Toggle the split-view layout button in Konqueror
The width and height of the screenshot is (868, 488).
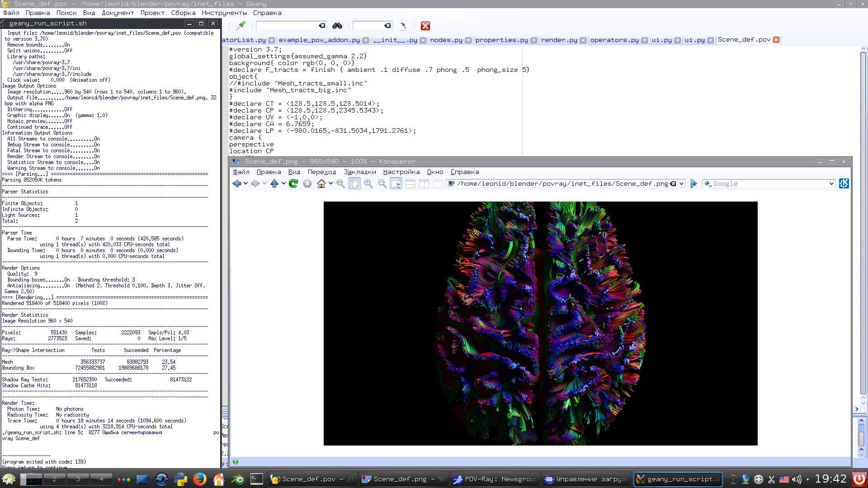tap(424, 183)
